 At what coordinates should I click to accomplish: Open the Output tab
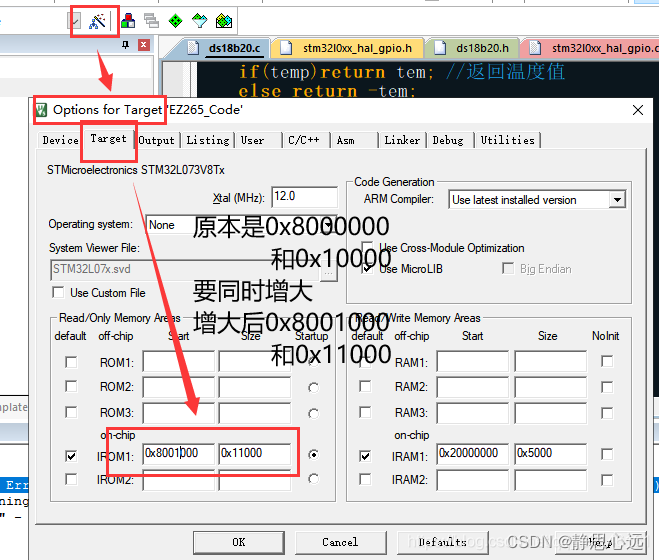tap(156, 140)
